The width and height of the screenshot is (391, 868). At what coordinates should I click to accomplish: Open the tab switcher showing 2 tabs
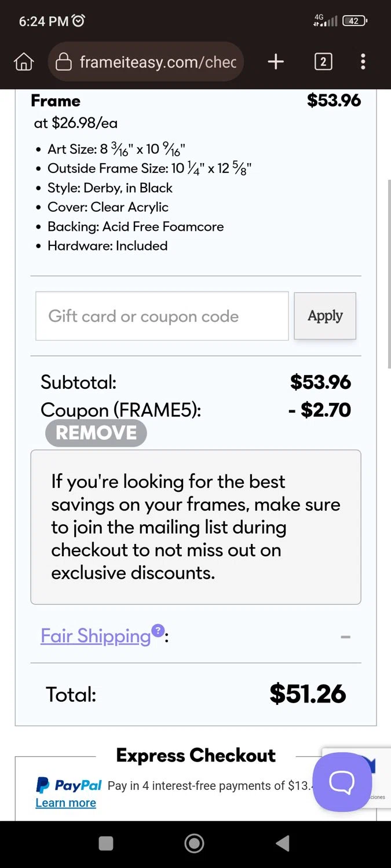coord(323,62)
